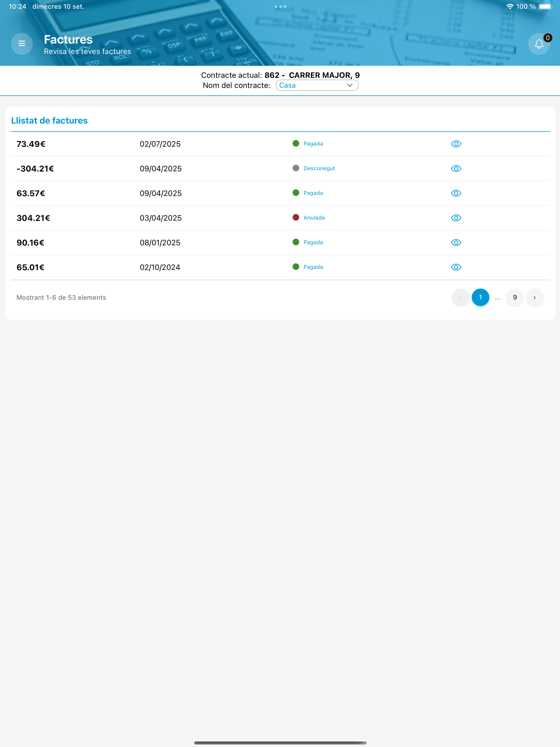Viewport: 560px width, 747px height.
Task: Select the 73.49€ amount
Action: (31, 144)
